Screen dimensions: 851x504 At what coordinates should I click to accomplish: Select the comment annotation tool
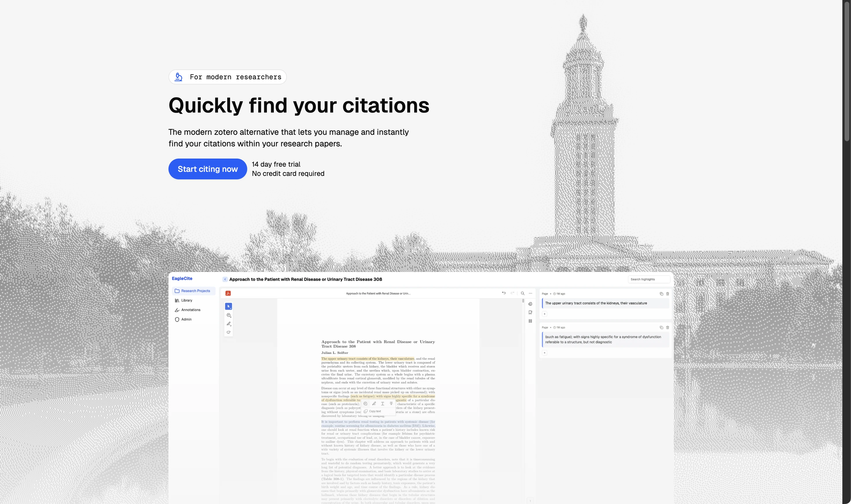[229, 315]
